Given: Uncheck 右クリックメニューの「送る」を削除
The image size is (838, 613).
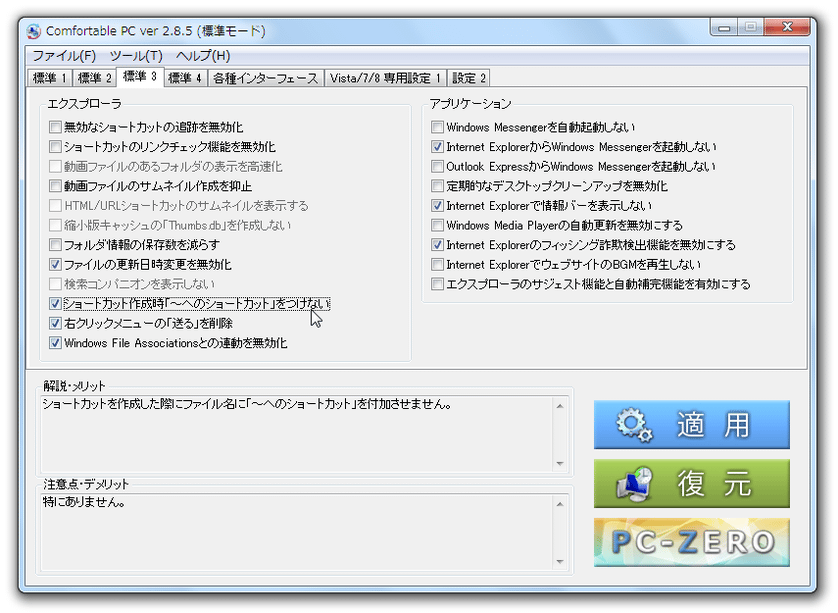Looking at the screenshot, I should [x=55, y=323].
